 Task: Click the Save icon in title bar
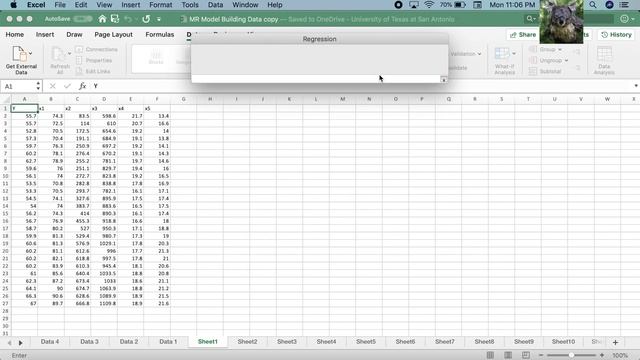pyautogui.click(x=115, y=19)
